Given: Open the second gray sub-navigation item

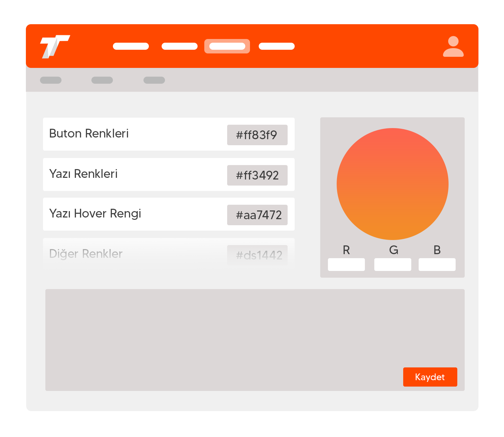Looking at the screenshot, I should point(102,80).
